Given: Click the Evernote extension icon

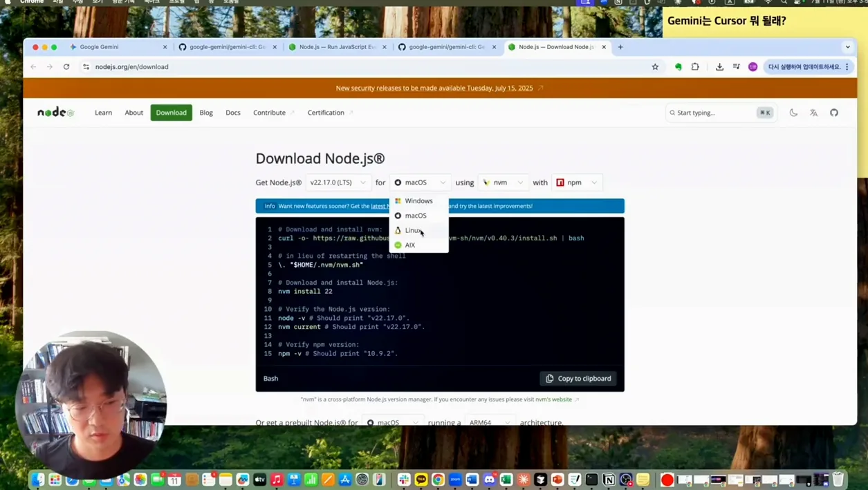Looking at the screenshot, I should click(678, 67).
